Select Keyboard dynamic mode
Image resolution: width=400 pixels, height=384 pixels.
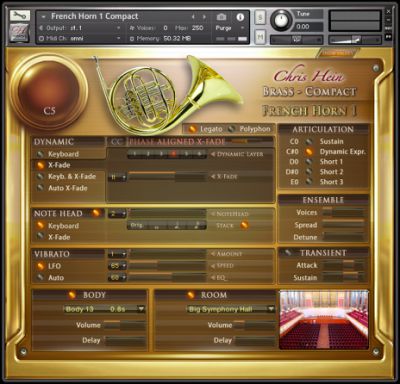pos(40,154)
